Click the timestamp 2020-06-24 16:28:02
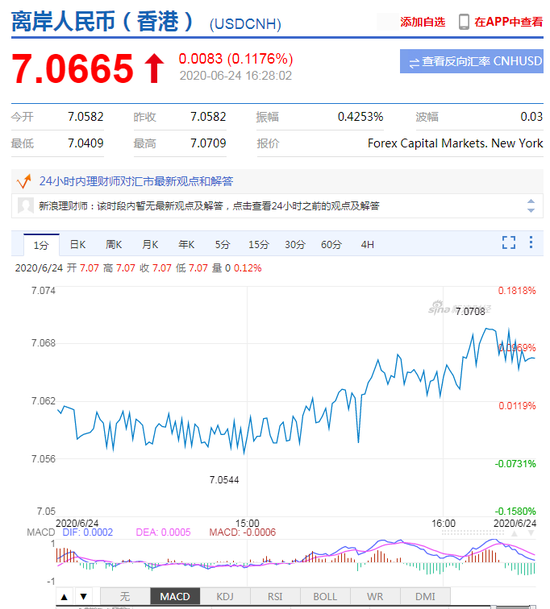Viewport: 550px width, 609px height. [x=236, y=76]
